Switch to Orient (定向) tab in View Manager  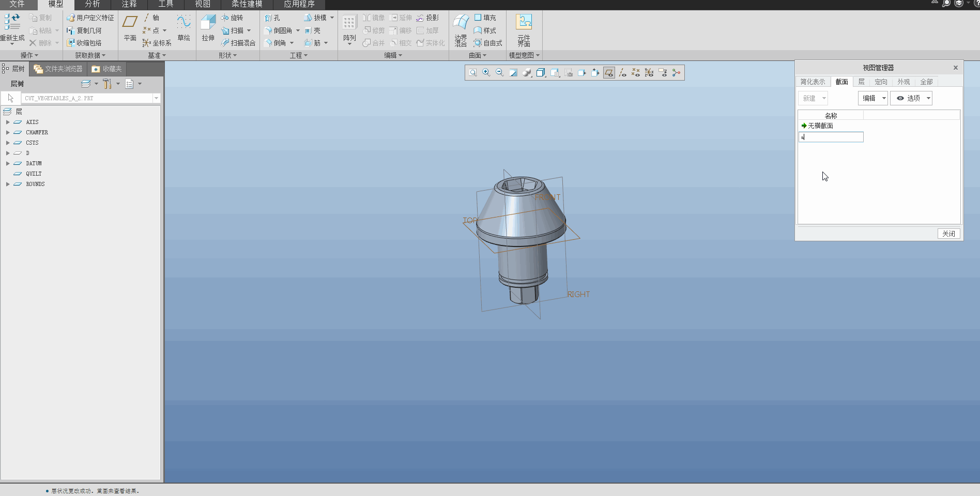881,82
